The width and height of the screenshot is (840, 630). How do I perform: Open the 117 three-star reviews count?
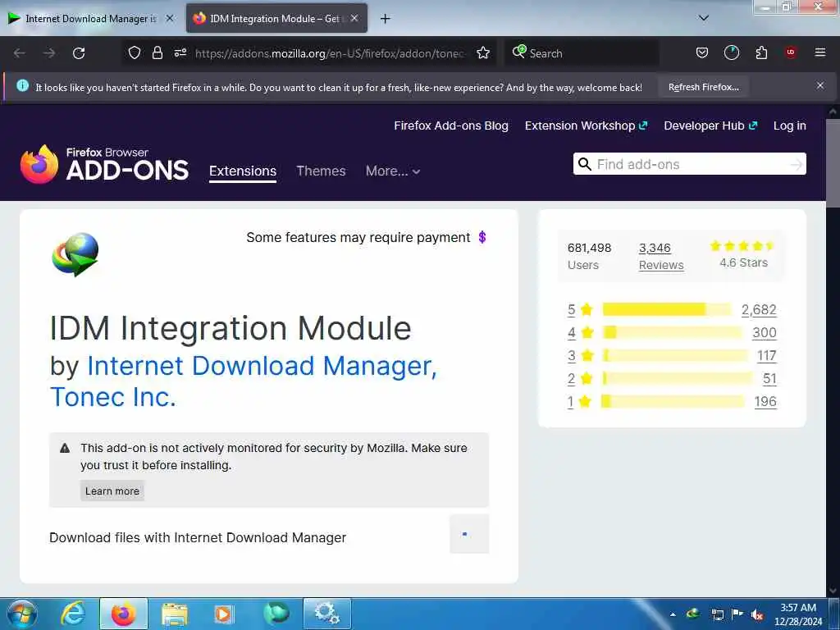767,356
